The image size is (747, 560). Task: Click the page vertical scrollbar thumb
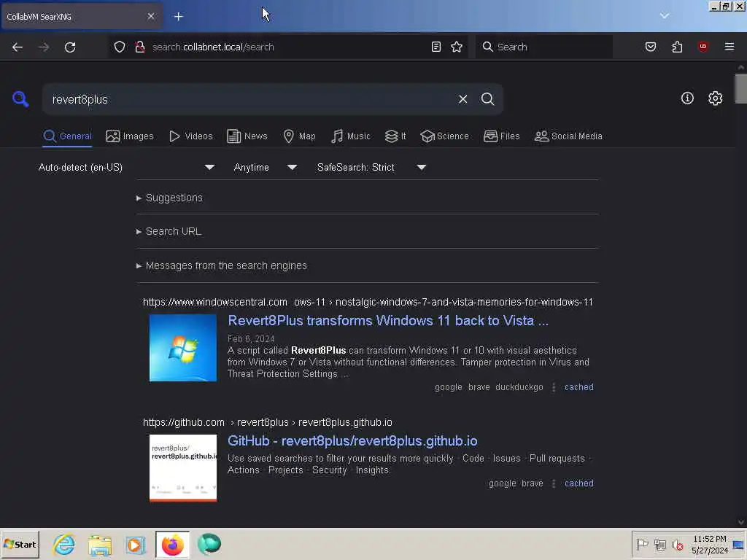pos(741,87)
